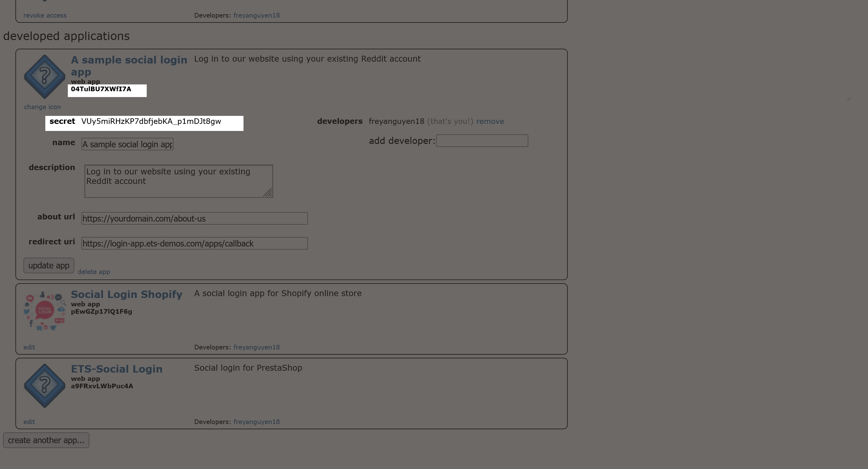Click 'Social login for PrestaShop' description
Viewport: 868px width, 469px height.
pos(248,368)
